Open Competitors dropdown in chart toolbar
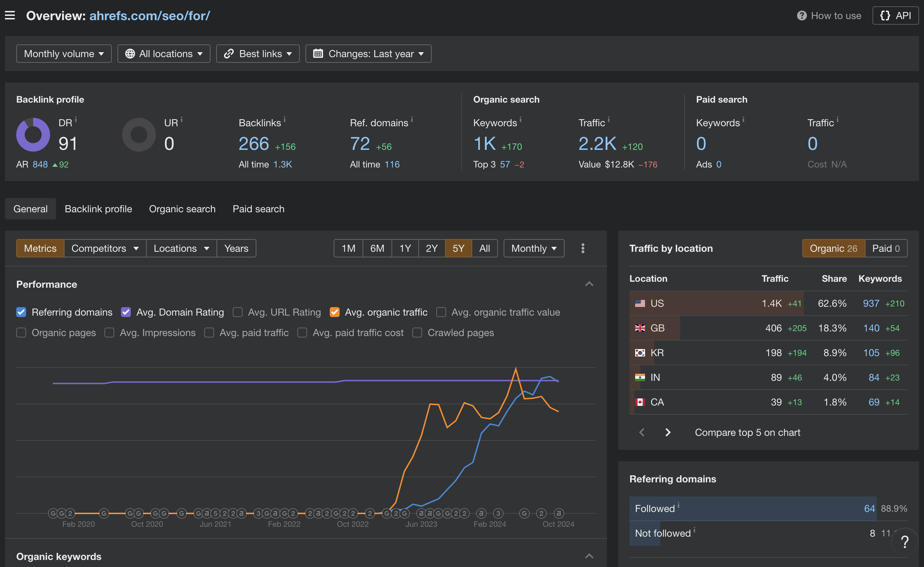This screenshot has height=567, width=924. pyautogui.click(x=105, y=248)
